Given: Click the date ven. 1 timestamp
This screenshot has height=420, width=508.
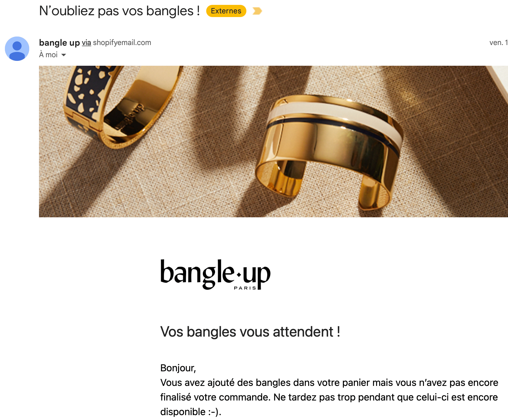Looking at the screenshot, I should (499, 43).
